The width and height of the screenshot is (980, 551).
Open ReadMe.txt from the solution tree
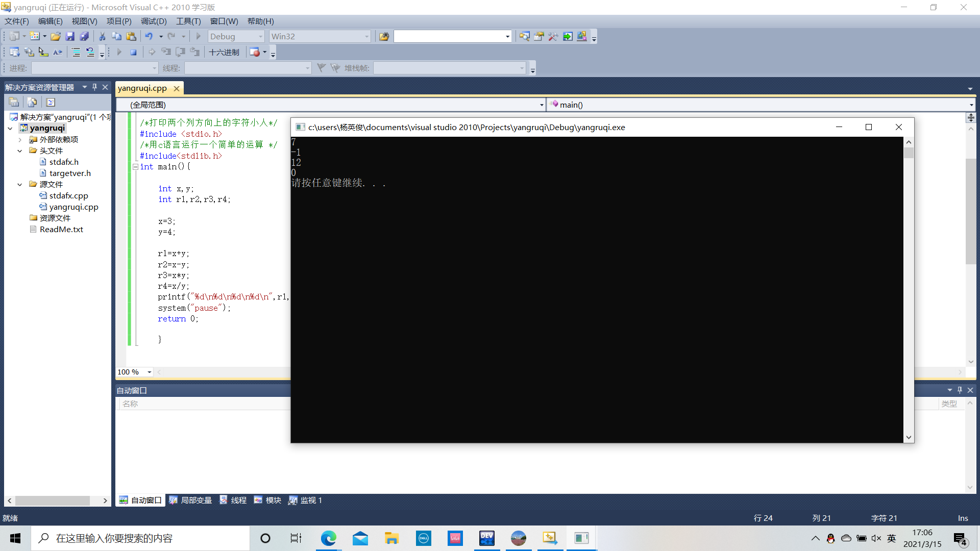tap(61, 229)
